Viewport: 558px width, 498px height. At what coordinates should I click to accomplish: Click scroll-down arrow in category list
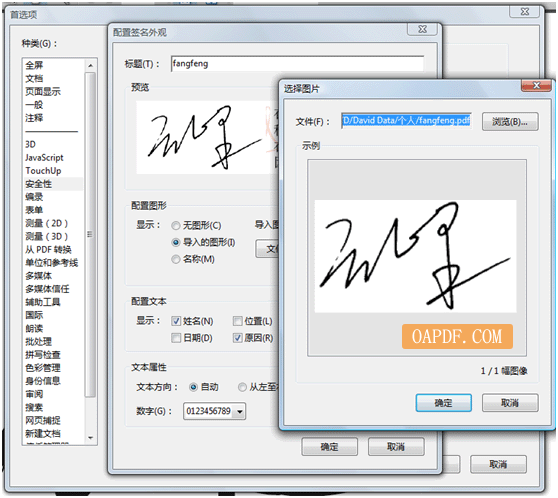click(x=90, y=437)
